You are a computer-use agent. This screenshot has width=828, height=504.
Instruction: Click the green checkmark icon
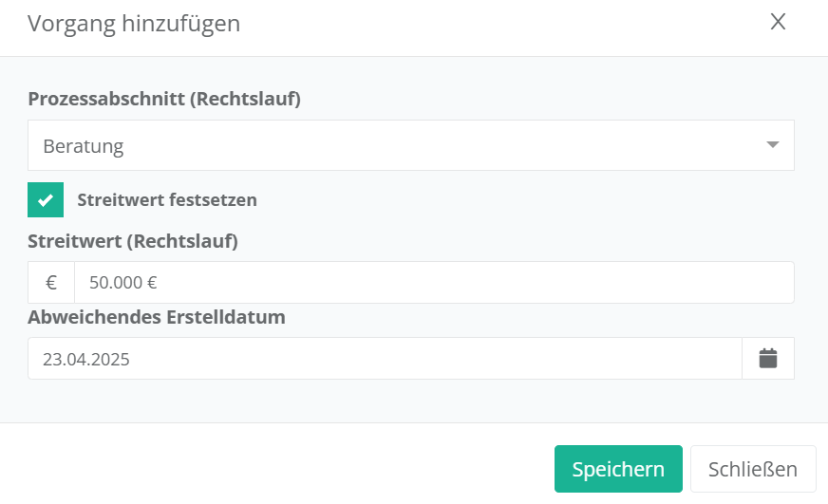(46, 200)
